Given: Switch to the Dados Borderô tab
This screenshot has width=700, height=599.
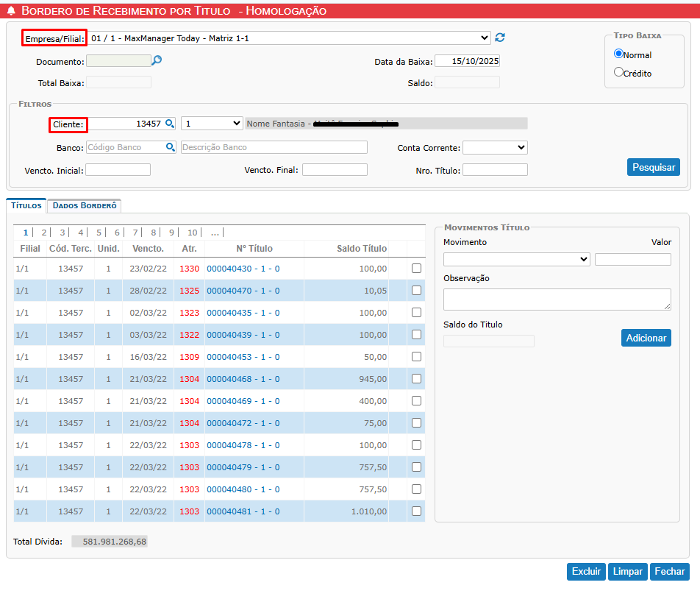Looking at the screenshot, I should [85, 206].
